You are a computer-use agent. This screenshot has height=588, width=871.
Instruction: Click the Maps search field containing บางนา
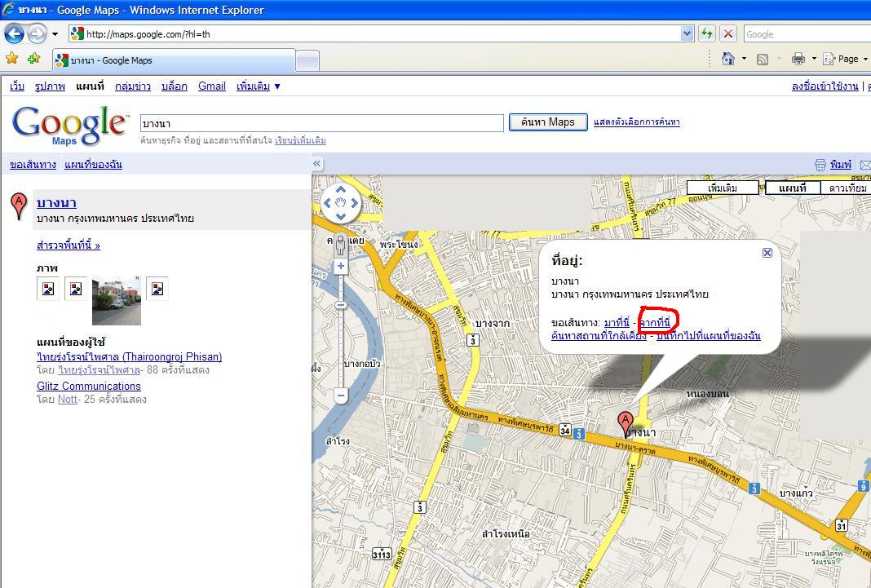point(321,122)
